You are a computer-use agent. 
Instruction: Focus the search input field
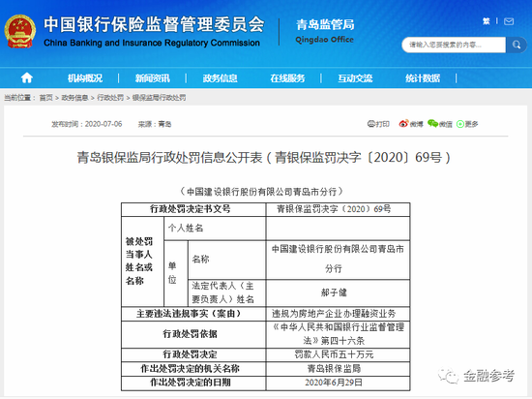point(454,45)
